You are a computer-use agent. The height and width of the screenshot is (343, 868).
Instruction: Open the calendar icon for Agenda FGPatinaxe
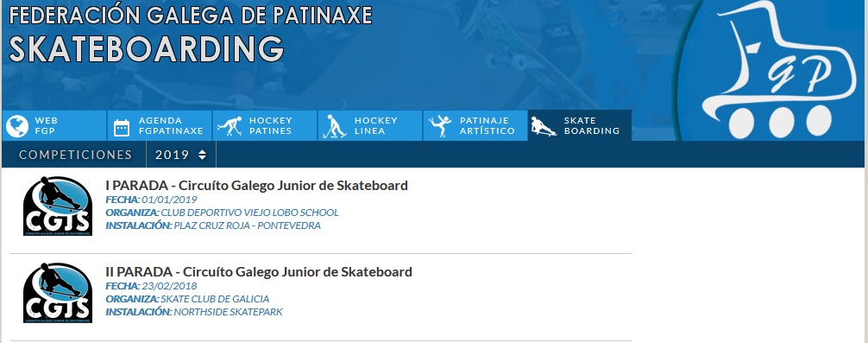click(122, 127)
